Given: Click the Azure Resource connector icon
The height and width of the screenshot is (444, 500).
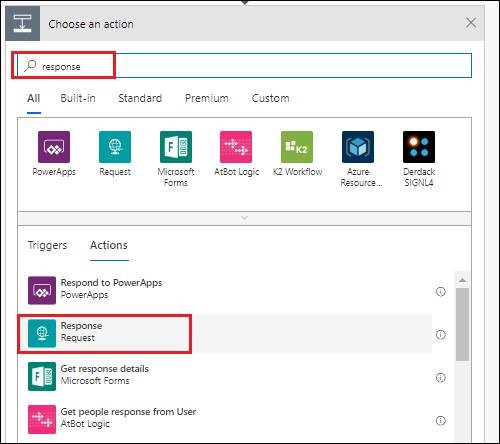Looking at the screenshot, I should tap(358, 147).
